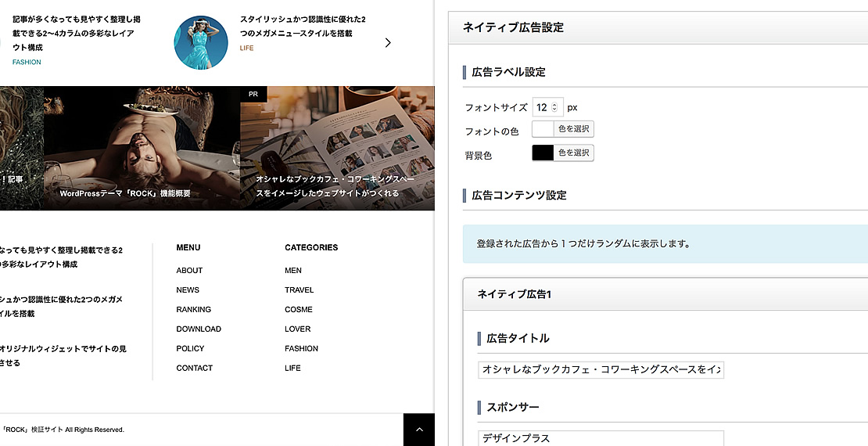The height and width of the screenshot is (446, 868).
Task: Open the ABOUT footer menu link
Action: (189, 271)
